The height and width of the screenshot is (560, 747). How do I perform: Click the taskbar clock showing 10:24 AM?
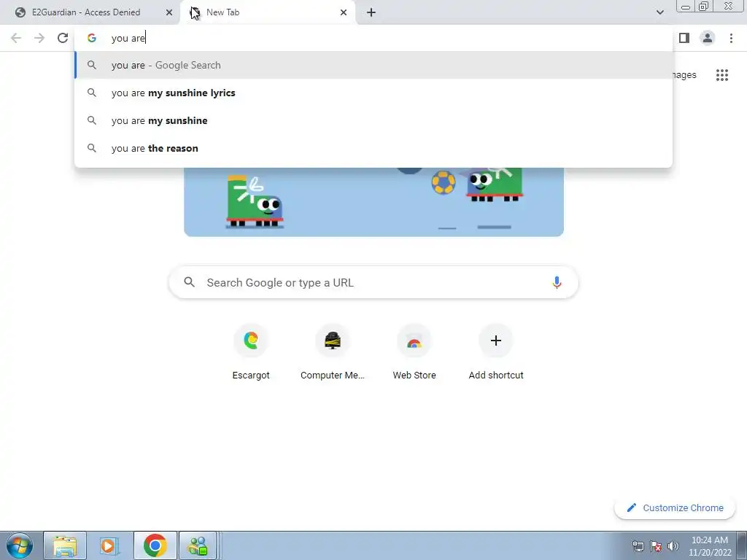[x=710, y=546]
